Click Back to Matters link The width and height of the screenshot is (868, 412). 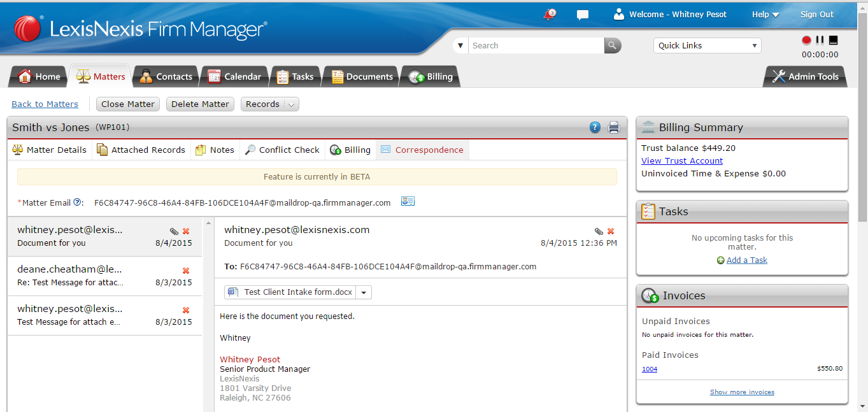click(x=45, y=104)
